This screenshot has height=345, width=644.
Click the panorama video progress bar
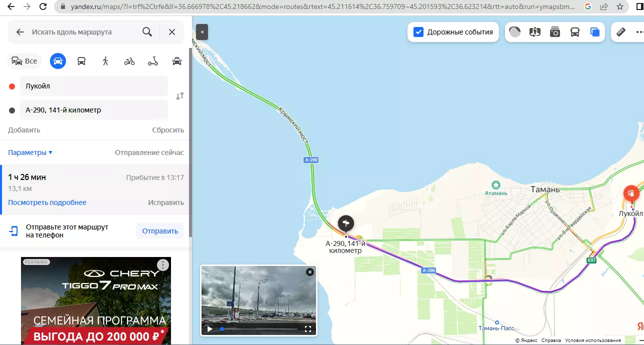point(259,329)
